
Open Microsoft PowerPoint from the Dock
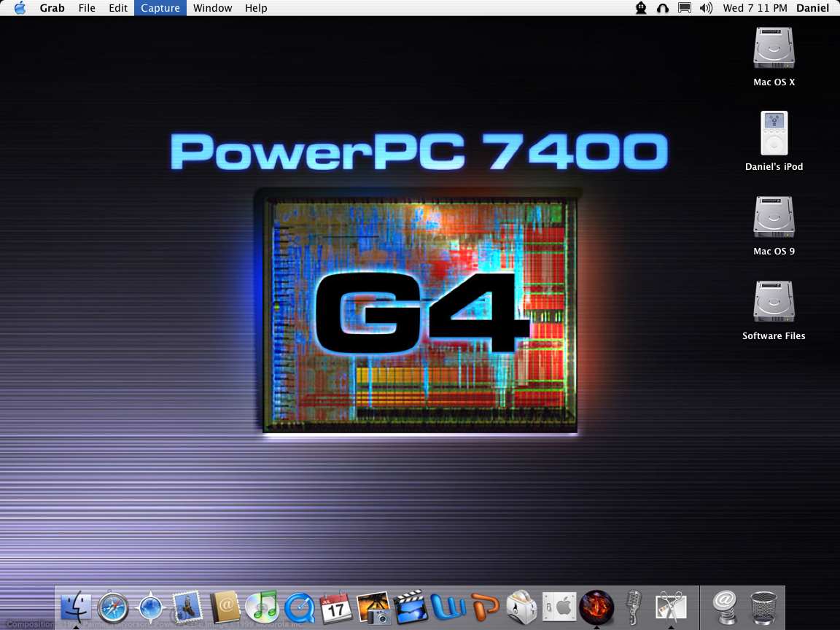486,607
